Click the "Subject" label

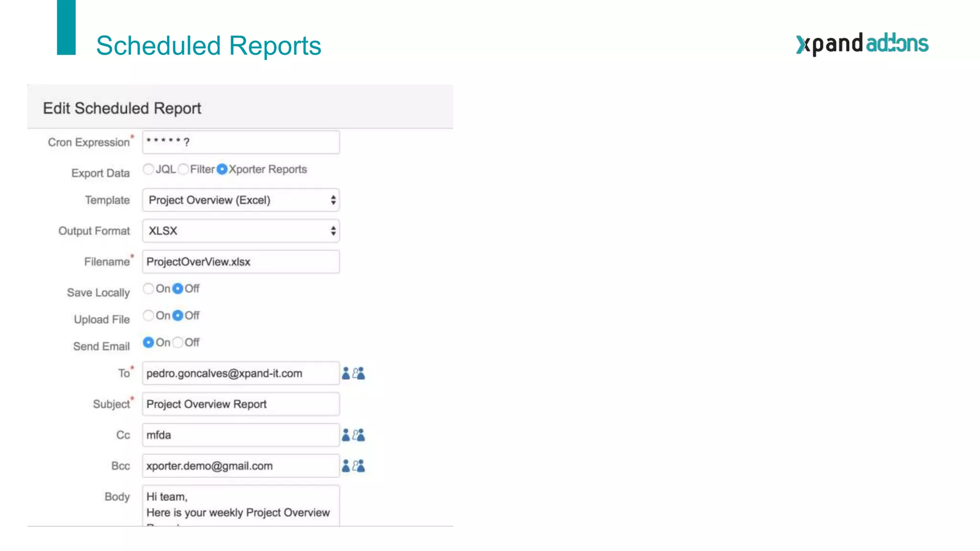[111, 405]
